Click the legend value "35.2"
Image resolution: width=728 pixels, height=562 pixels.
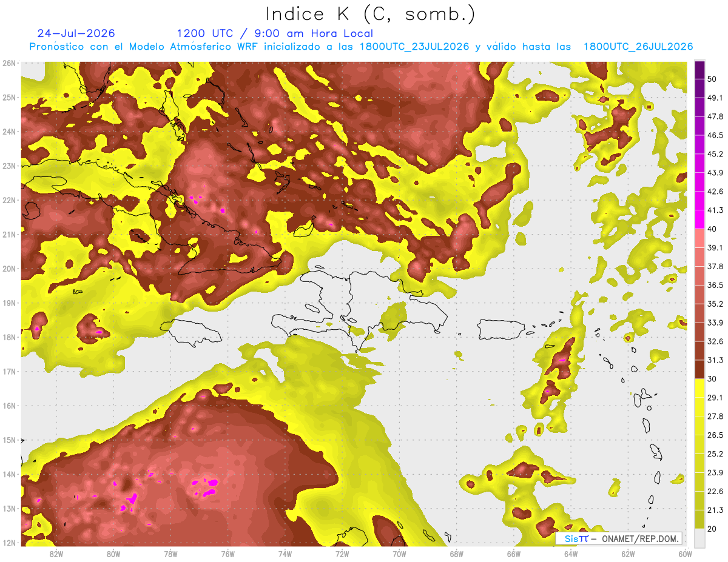(715, 304)
